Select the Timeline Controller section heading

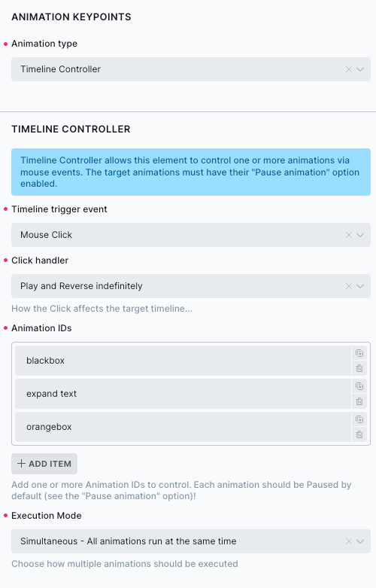(71, 129)
